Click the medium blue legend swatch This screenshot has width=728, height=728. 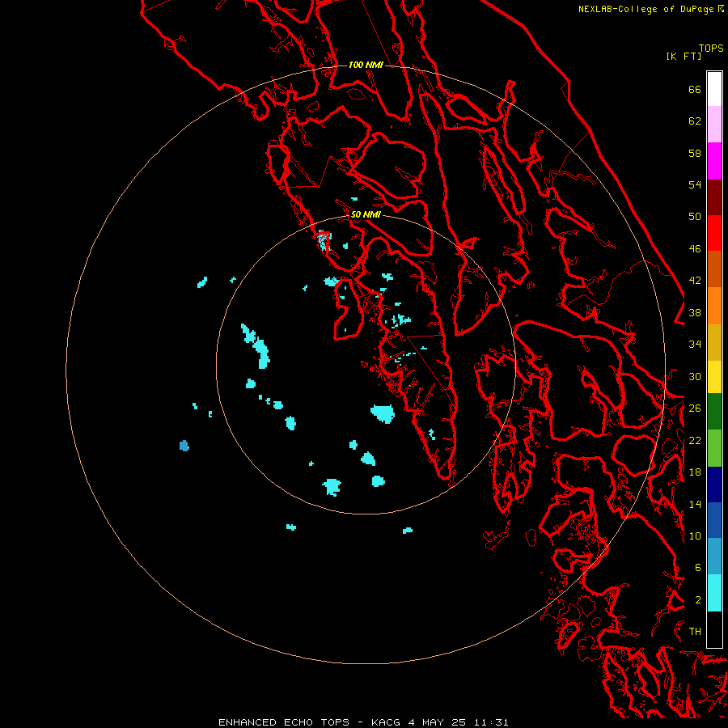tap(714, 520)
